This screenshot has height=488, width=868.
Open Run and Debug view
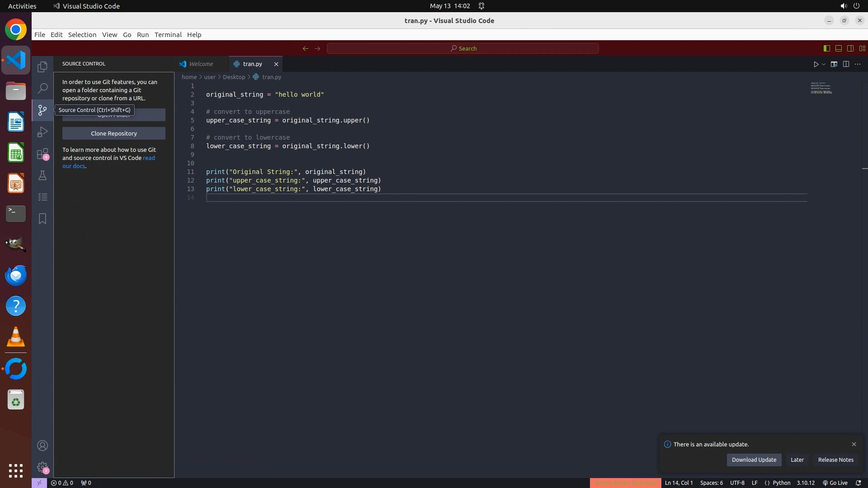coord(42,132)
